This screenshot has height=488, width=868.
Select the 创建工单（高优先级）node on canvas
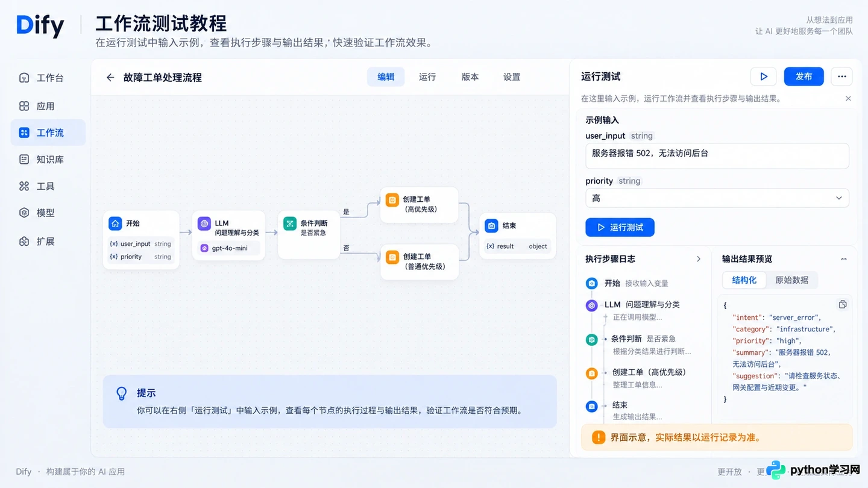pos(420,205)
